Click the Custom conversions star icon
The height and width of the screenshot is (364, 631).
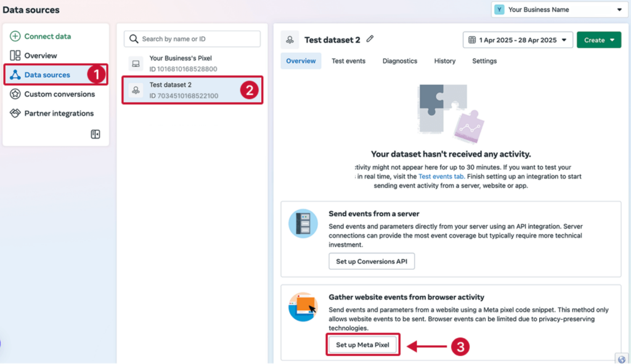click(x=15, y=94)
